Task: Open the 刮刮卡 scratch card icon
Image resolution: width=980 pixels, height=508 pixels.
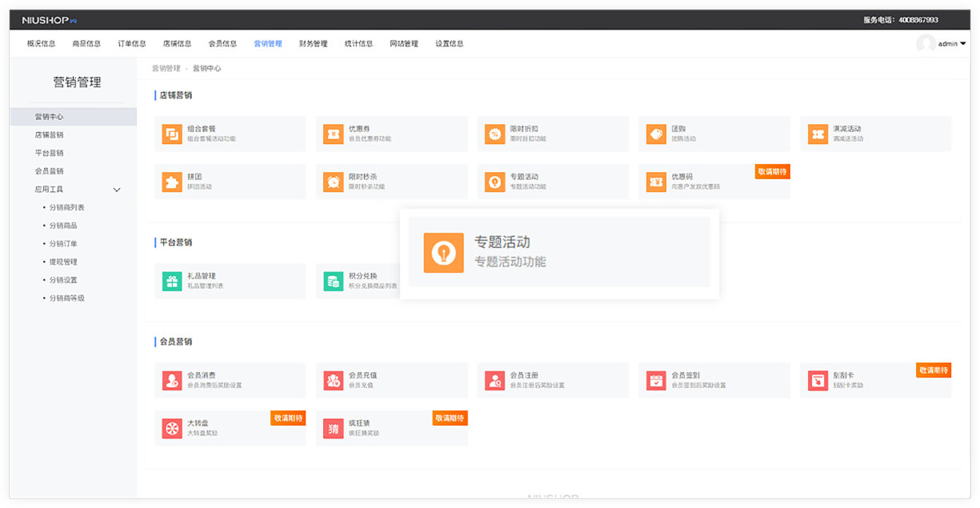Action: [818, 381]
